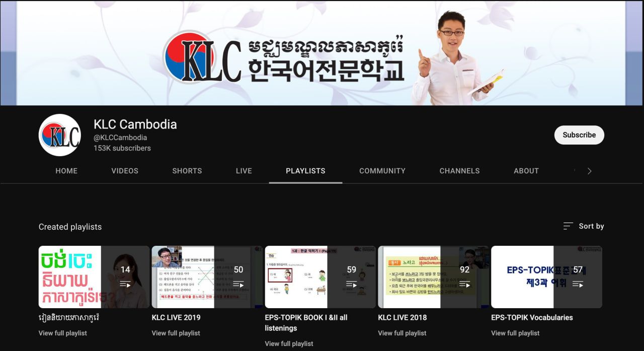Image resolution: width=644 pixels, height=351 pixels.
Task: Open the KLC LIVE 2019 playlist title
Action: click(x=176, y=317)
